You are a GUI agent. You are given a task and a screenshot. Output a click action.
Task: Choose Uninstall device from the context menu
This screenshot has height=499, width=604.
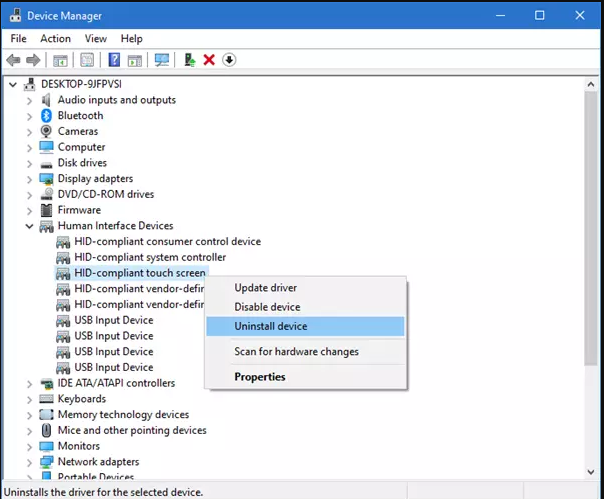(270, 326)
